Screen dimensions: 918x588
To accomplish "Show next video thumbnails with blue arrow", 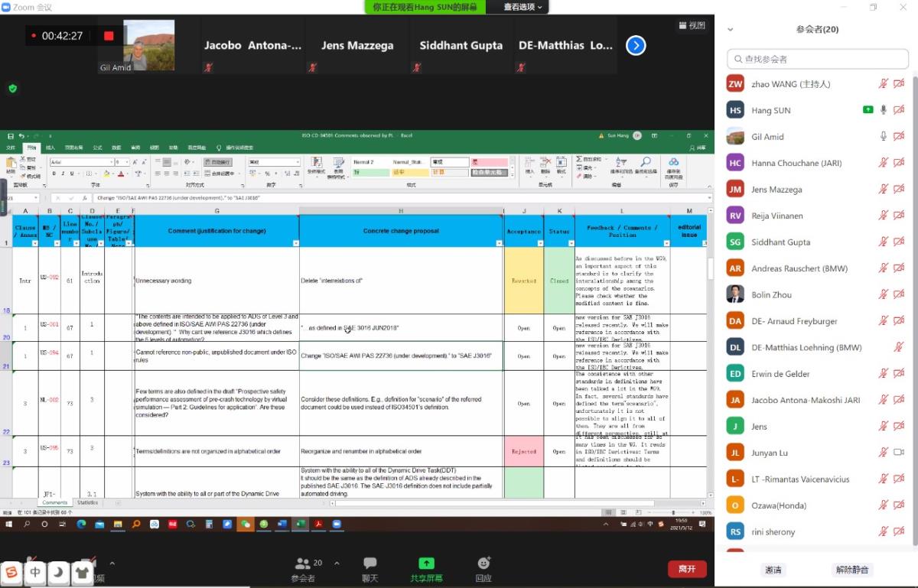I will [x=636, y=46].
